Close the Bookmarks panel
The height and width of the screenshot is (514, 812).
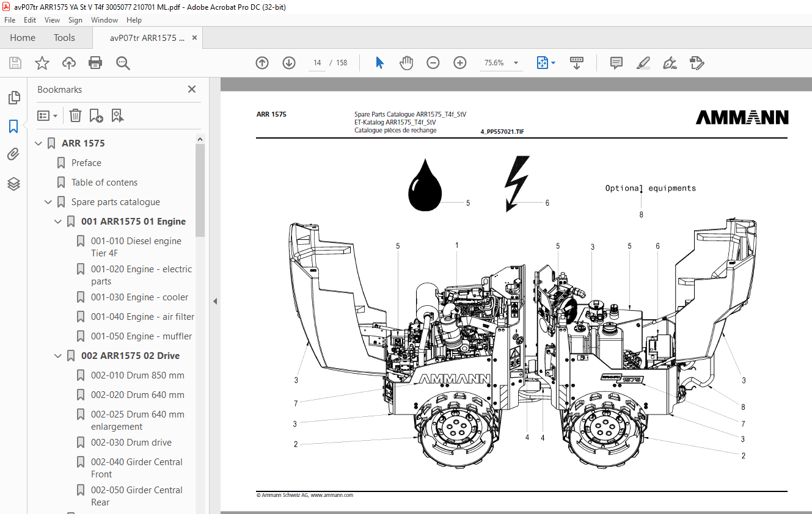click(x=192, y=89)
